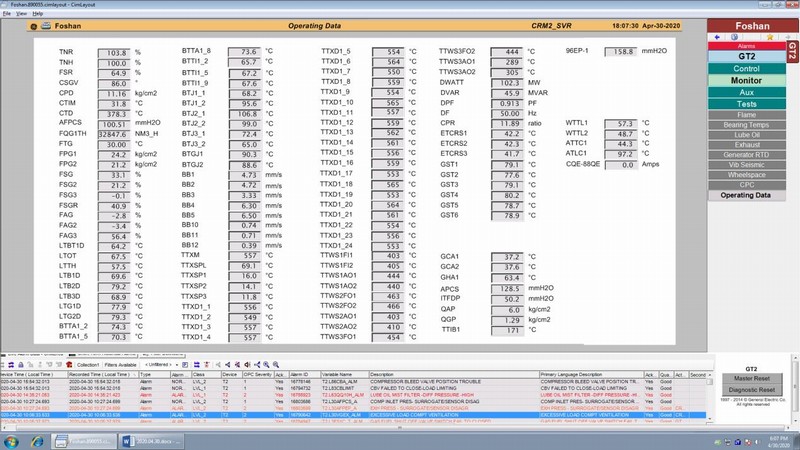Sort by the OPC Severity column header
The image size is (800, 450).
tap(258, 374)
